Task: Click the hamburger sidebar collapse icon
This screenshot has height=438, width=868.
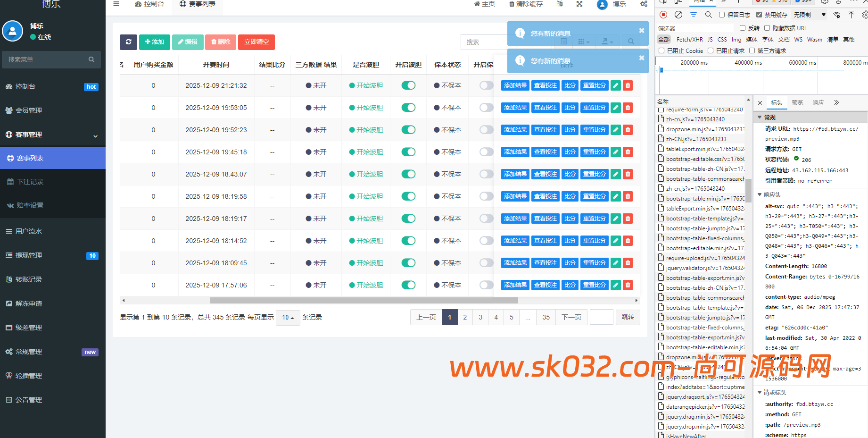Action: (116, 4)
